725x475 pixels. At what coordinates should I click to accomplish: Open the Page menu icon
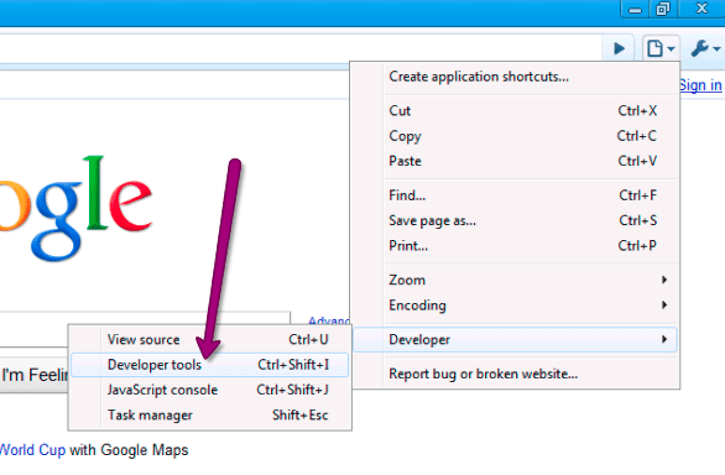tap(660, 47)
